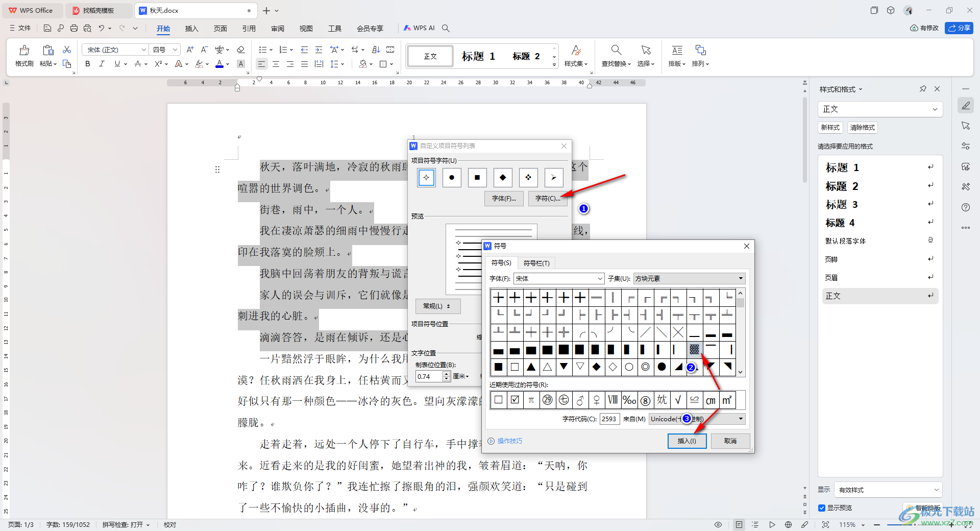Screen dimensions: 980x531
Task: Expand the font size dropdown
Action: click(x=175, y=50)
